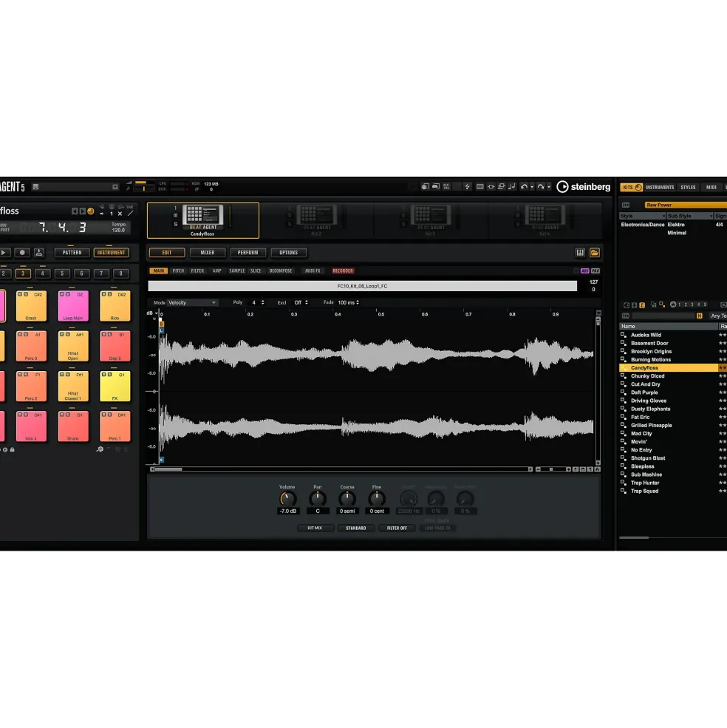Open the RECORDER tab
The width and height of the screenshot is (727, 728).
(343, 271)
